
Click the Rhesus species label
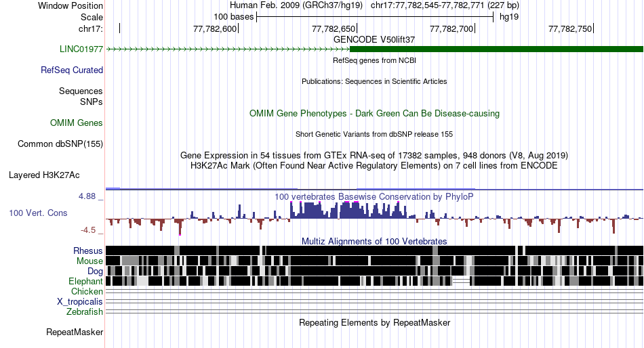click(x=88, y=251)
